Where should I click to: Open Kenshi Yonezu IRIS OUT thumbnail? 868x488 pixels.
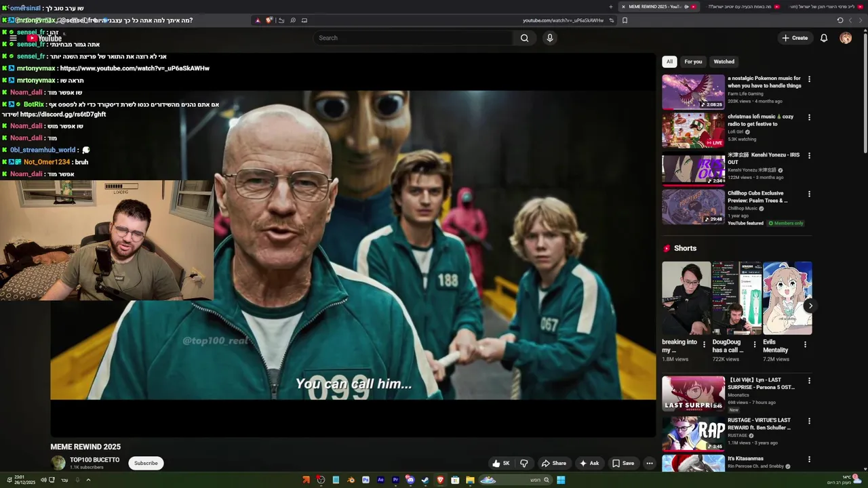693,169
